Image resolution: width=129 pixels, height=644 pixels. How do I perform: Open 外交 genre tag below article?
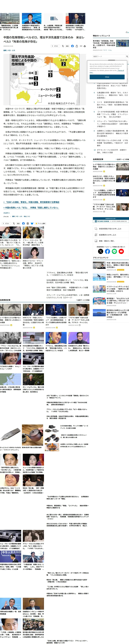coord(29,216)
